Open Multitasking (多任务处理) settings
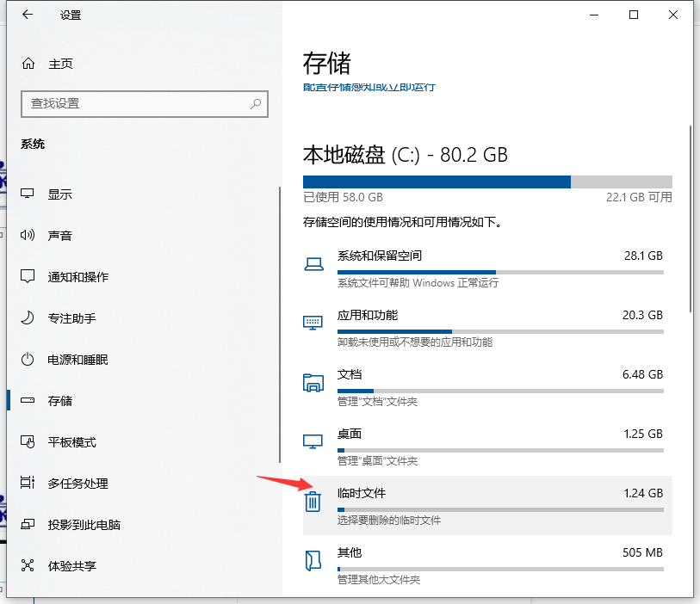 [x=77, y=484]
